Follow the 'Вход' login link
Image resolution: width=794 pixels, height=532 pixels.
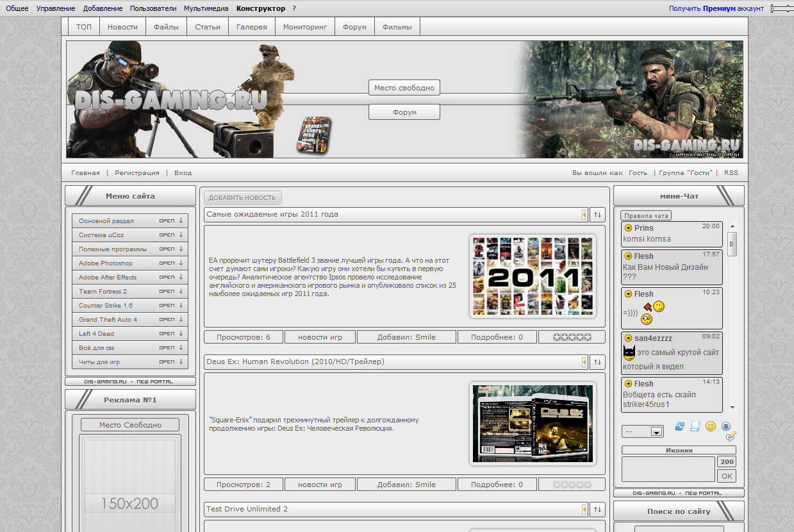click(183, 173)
